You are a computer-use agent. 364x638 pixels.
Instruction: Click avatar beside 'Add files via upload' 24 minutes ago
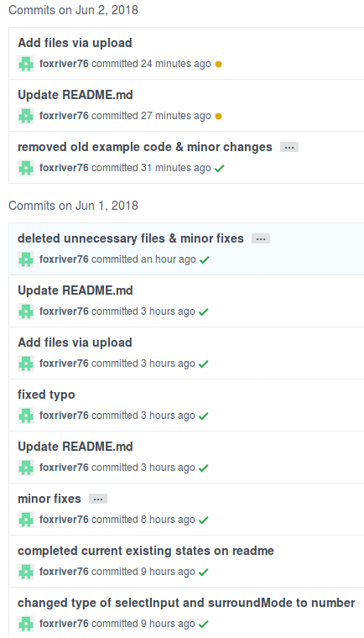(26, 64)
